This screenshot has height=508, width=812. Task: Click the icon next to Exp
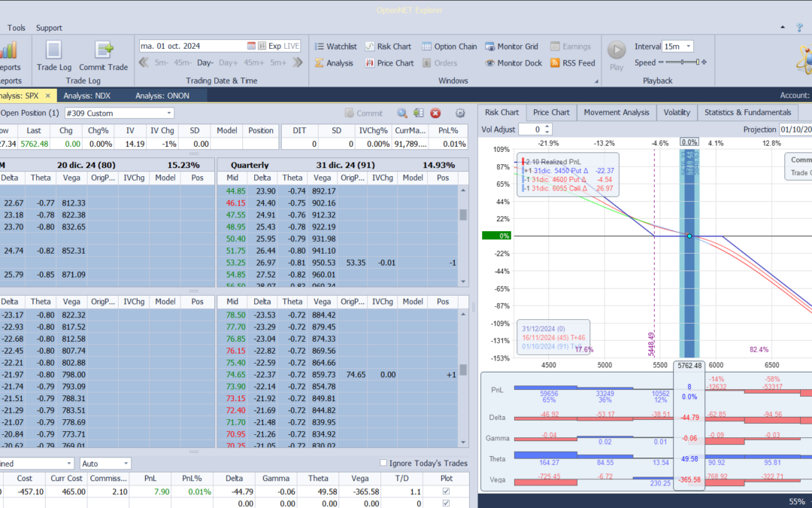262,46
